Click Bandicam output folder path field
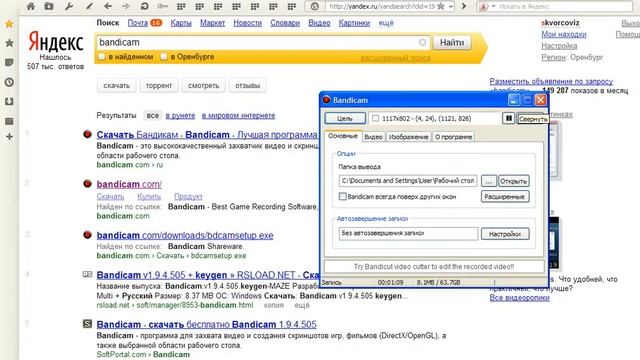The height and width of the screenshot is (360, 640). click(x=408, y=181)
